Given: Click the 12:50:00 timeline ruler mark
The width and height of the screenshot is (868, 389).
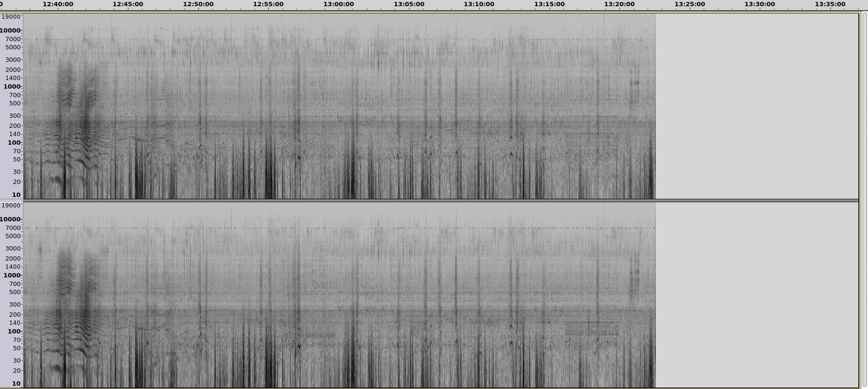Looking at the screenshot, I should click(x=198, y=4).
